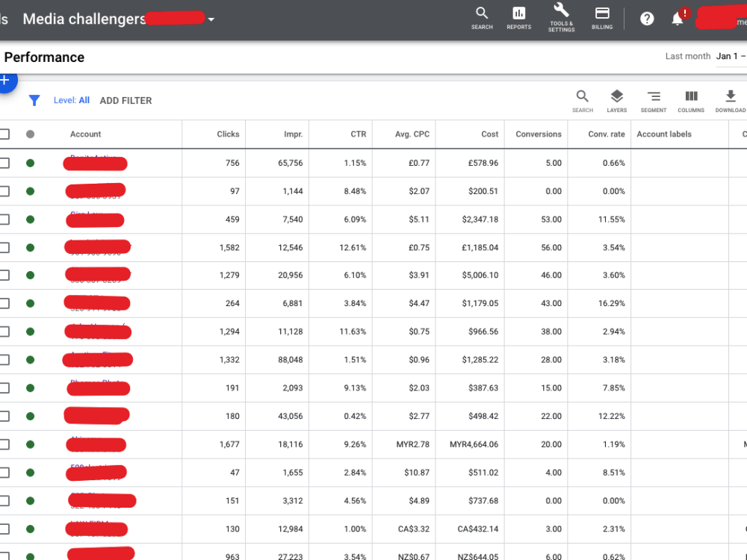
Task: Click status dot in 1,677 clicks row
Action: (x=30, y=444)
